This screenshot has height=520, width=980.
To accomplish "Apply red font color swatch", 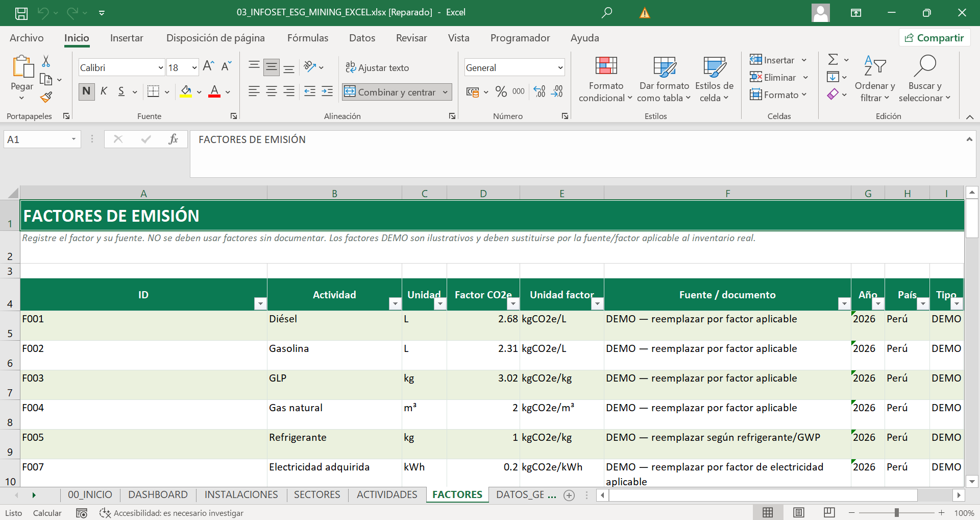I will click(x=214, y=92).
